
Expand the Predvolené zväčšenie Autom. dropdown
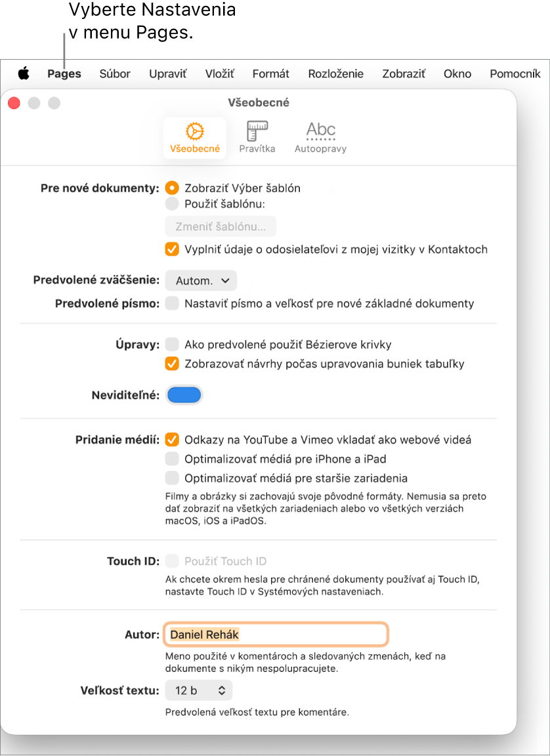(201, 281)
